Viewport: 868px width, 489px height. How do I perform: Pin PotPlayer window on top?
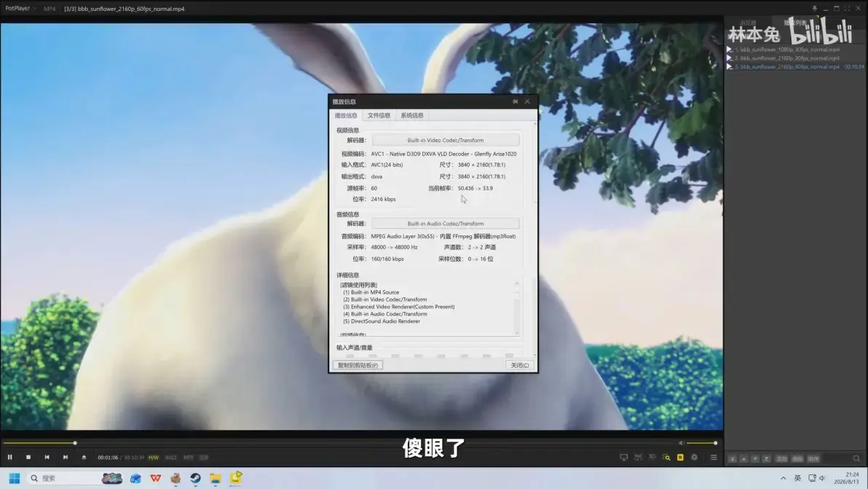814,9
